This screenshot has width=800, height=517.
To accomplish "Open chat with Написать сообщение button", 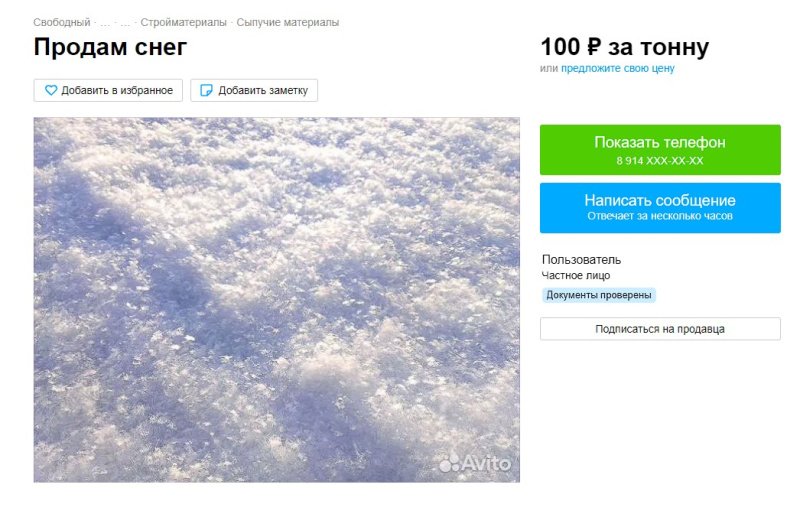I will 660,208.
